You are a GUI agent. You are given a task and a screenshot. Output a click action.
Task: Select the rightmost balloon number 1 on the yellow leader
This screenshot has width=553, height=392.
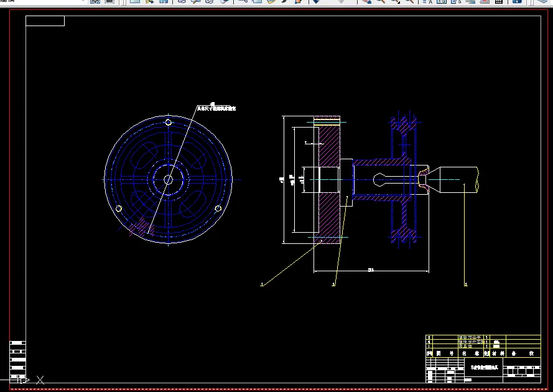pos(466,284)
